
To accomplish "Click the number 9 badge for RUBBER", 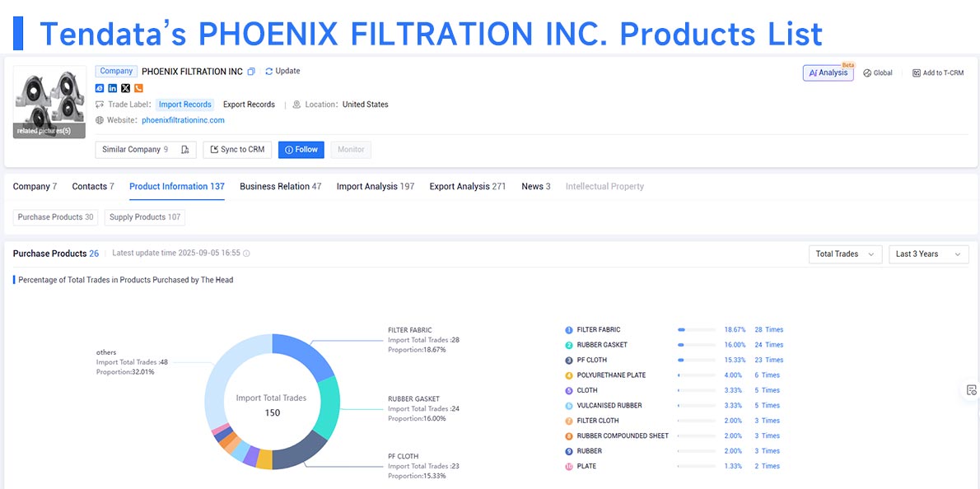I will point(569,451).
